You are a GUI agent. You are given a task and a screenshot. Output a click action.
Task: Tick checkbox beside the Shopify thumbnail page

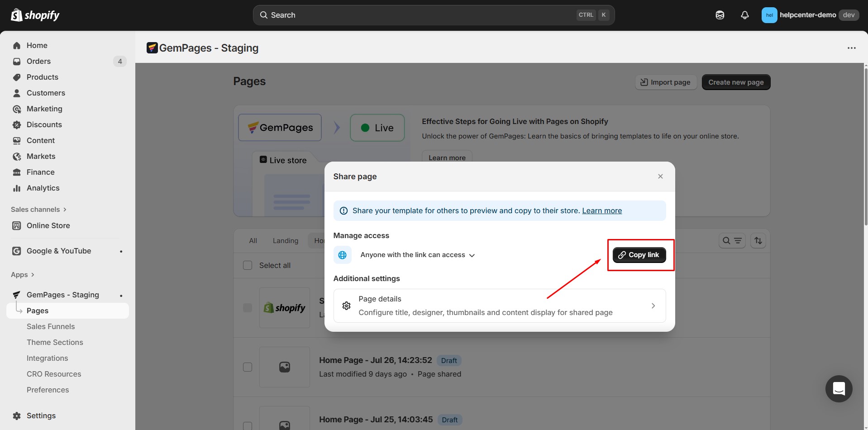click(x=248, y=308)
